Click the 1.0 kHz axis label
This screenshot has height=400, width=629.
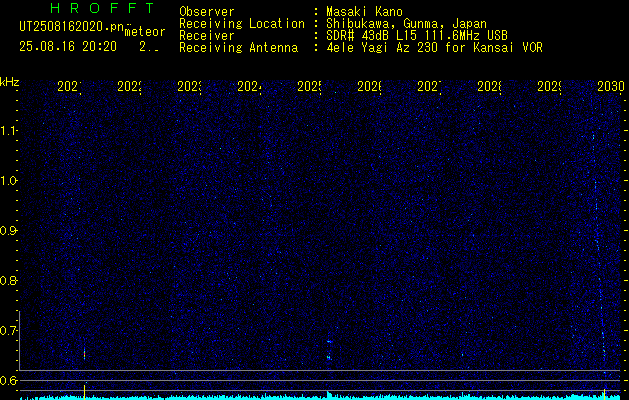(8, 181)
